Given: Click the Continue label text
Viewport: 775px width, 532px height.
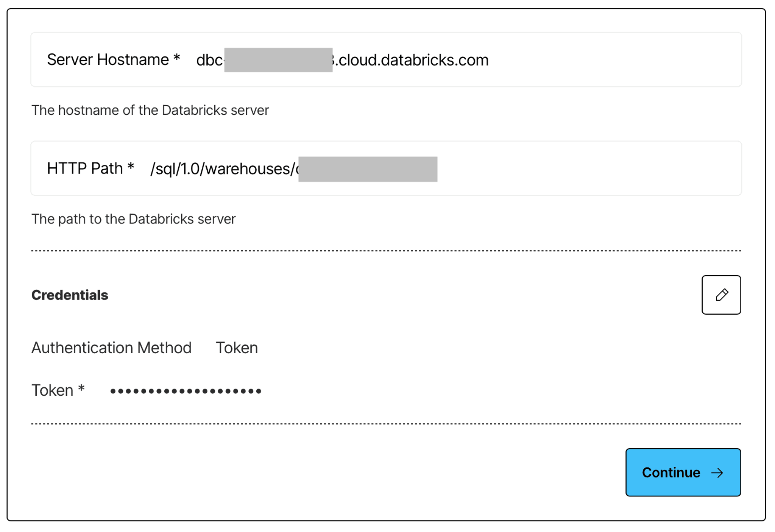Looking at the screenshot, I should [x=671, y=473].
